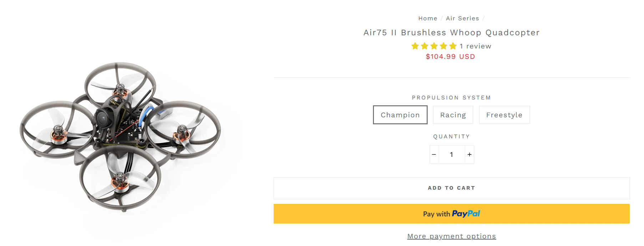Increase quantity with the plus button
This screenshot has height=246, width=644.
[470, 154]
